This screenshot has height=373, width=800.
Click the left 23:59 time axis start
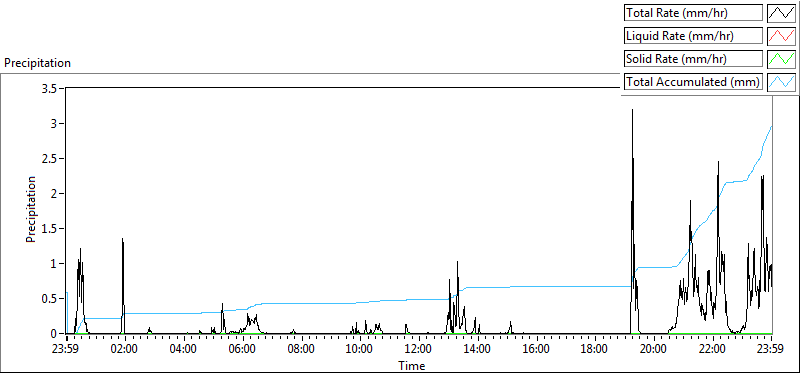tap(66, 350)
